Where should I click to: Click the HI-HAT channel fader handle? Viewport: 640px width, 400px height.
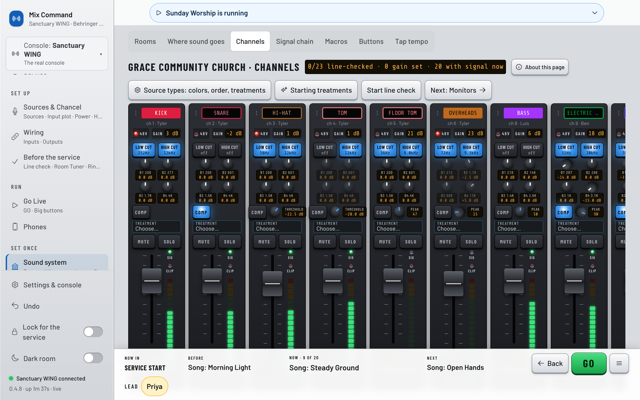272,284
